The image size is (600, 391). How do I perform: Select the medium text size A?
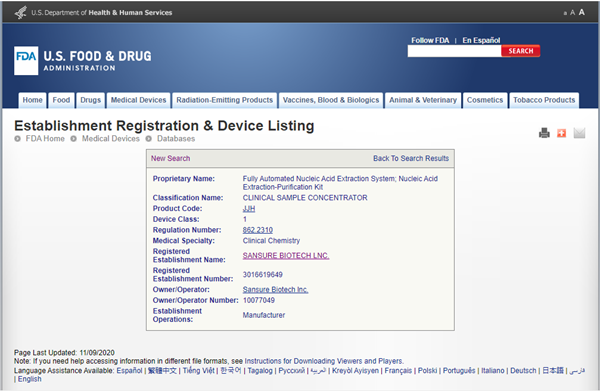pos(572,13)
